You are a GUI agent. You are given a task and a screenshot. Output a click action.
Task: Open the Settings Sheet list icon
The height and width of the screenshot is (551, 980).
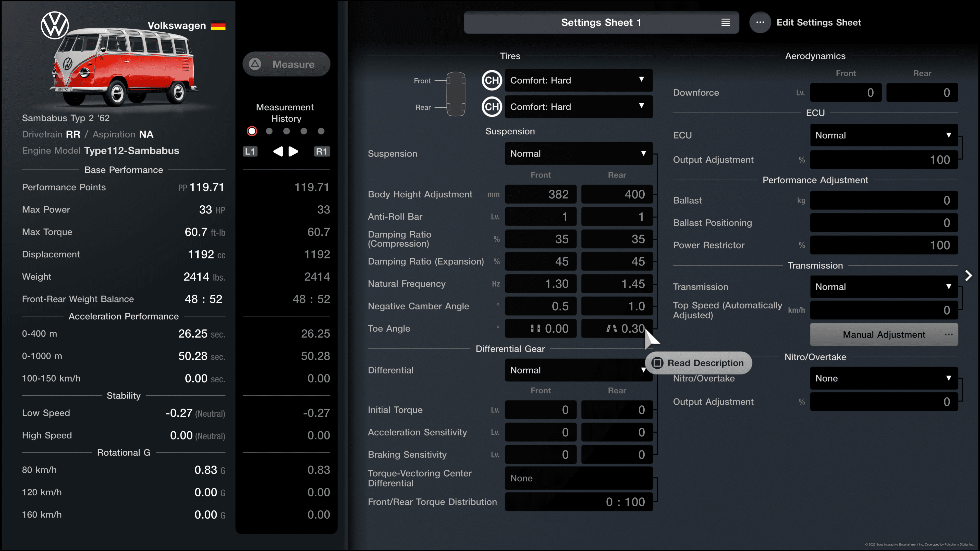[x=726, y=22]
